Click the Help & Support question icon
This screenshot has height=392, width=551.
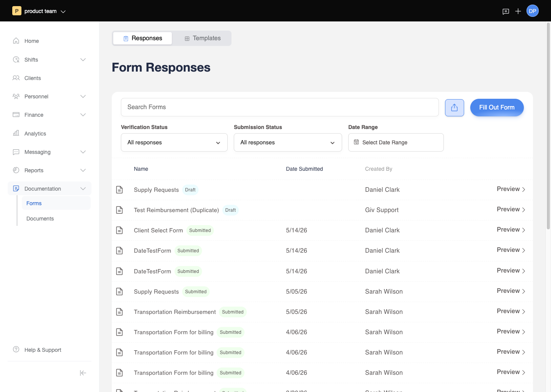(x=16, y=349)
